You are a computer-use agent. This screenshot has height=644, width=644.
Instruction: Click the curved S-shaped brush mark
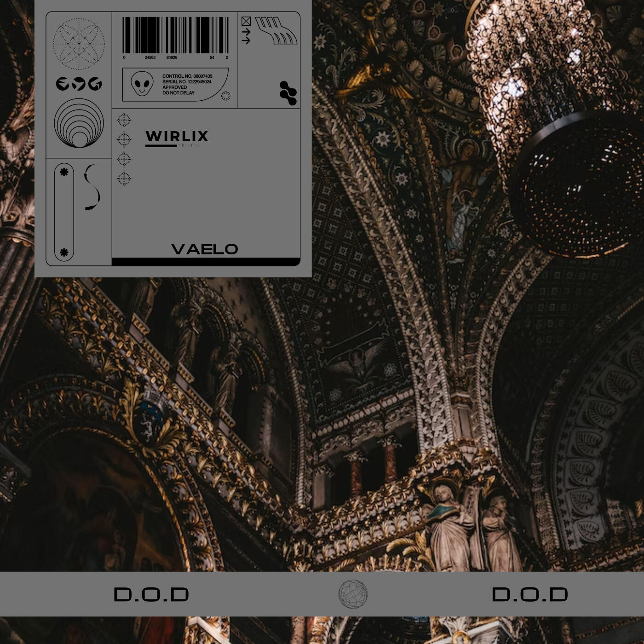click(x=92, y=187)
